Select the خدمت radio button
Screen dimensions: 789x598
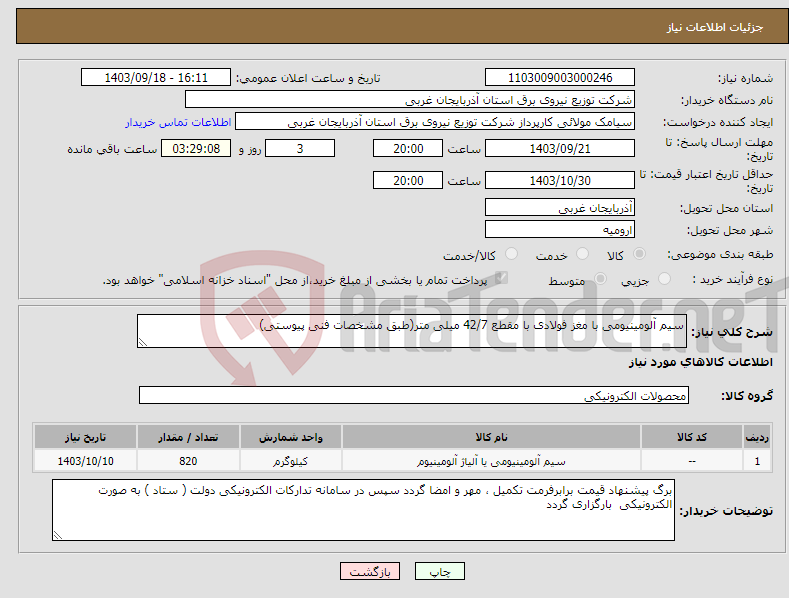tap(582, 254)
